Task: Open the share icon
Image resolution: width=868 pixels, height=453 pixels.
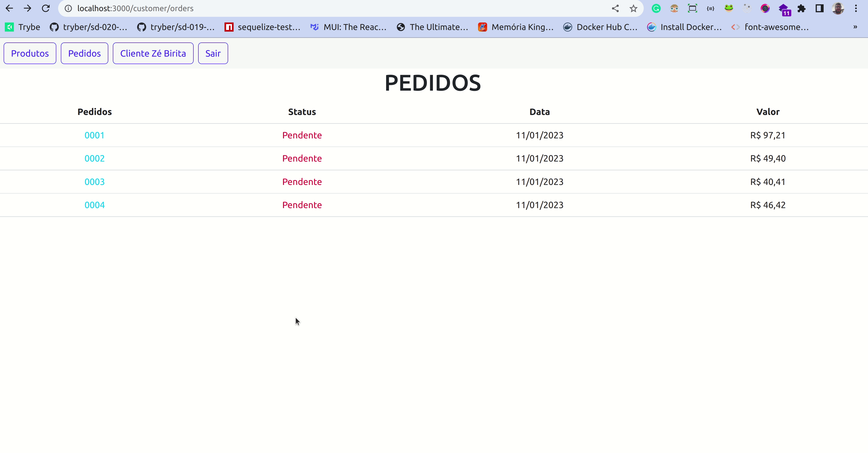Action: [x=615, y=8]
